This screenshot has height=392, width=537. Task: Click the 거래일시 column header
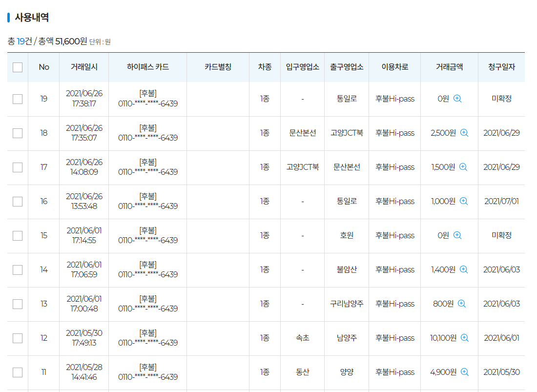[x=84, y=67]
